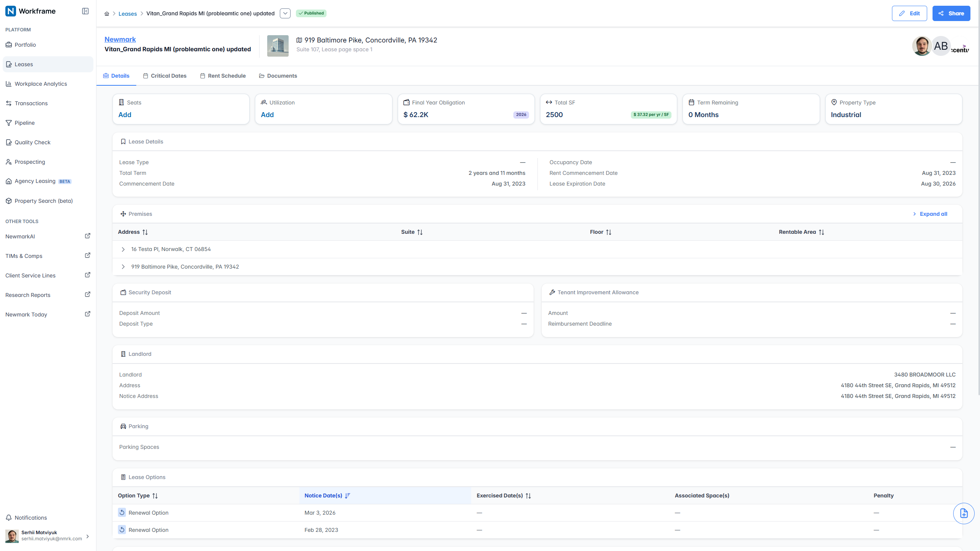Switch to the Documents tab
980x551 pixels.
pyautogui.click(x=278, y=76)
